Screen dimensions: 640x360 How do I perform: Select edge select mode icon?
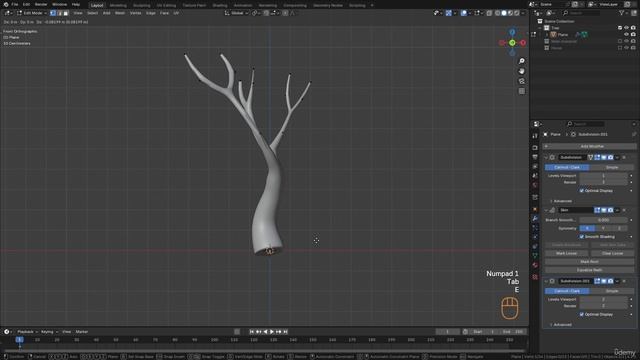click(59, 13)
